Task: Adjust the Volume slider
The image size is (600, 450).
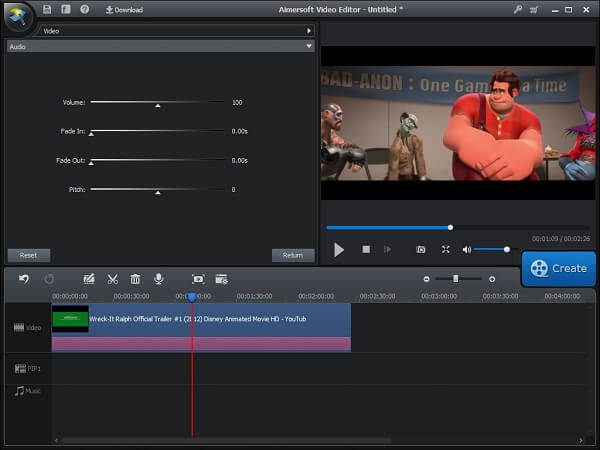Action: [x=157, y=103]
